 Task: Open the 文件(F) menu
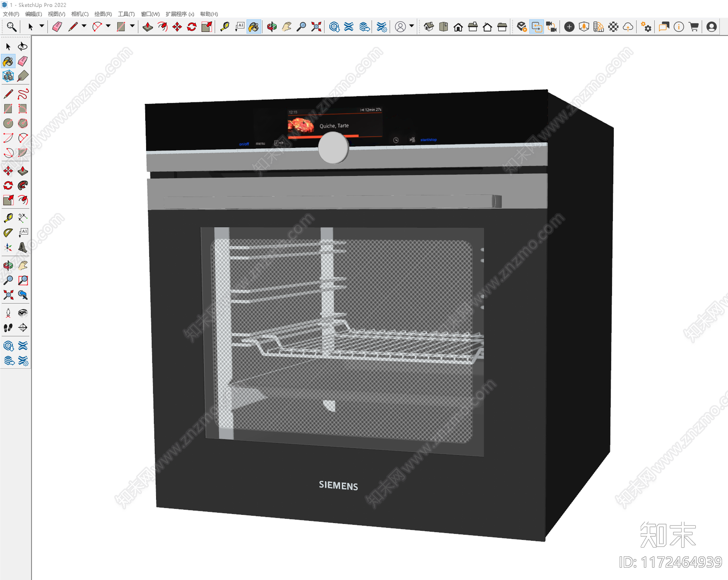11,14
